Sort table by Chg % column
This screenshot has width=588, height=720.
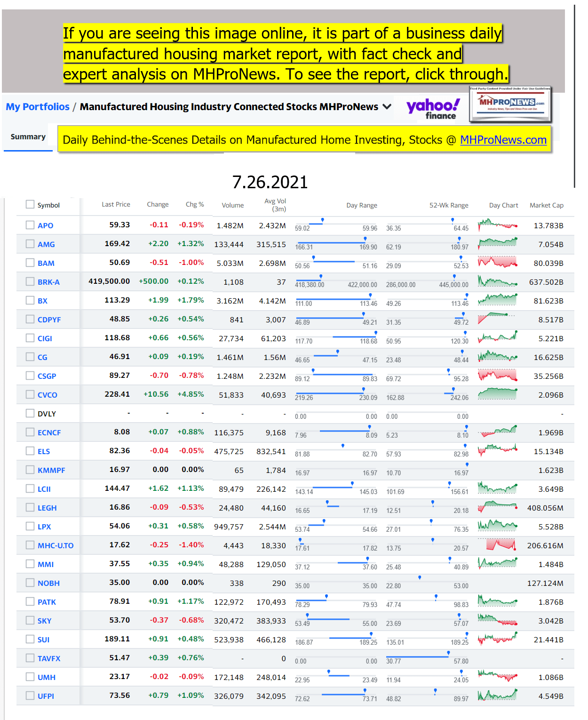(195, 204)
